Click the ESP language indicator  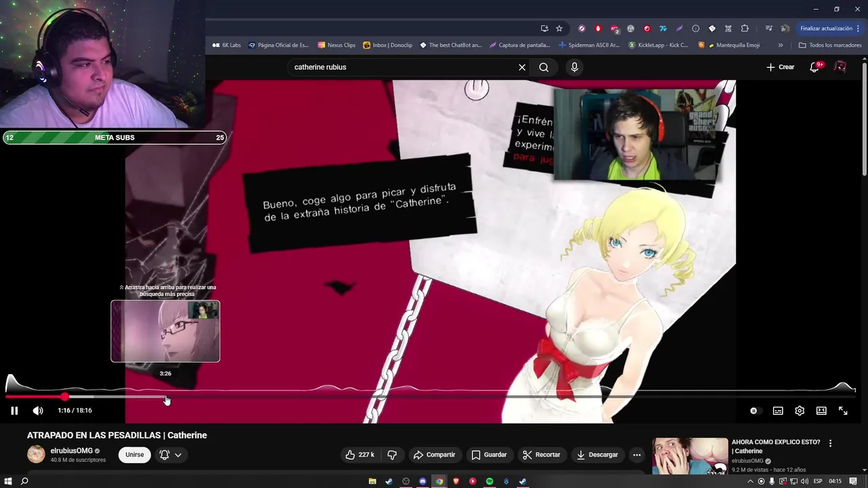click(x=818, y=481)
